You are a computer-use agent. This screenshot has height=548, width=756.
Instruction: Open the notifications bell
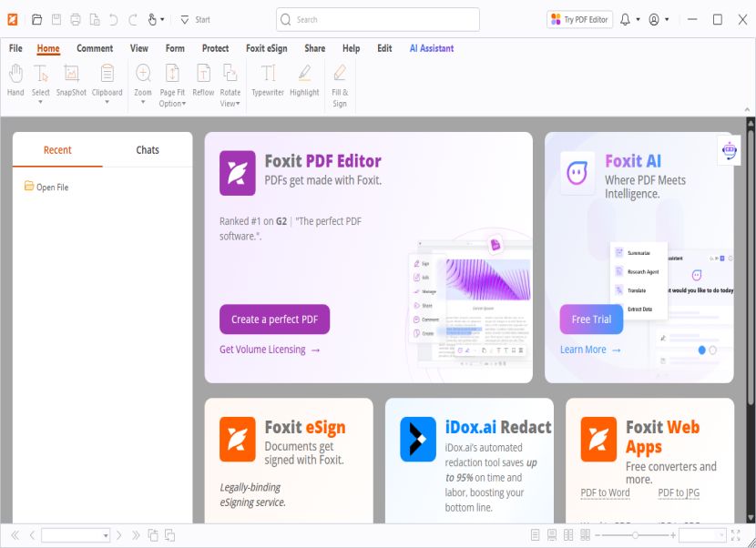tap(625, 20)
